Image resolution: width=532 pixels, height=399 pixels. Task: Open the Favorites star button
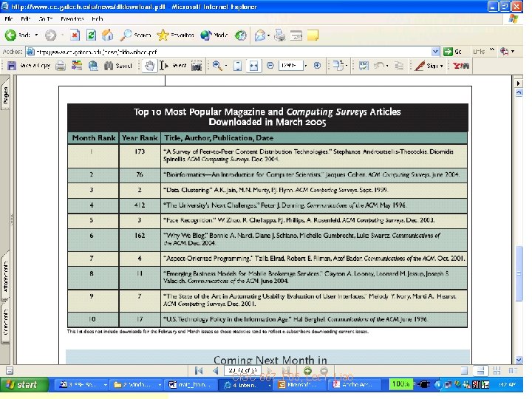click(176, 35)
